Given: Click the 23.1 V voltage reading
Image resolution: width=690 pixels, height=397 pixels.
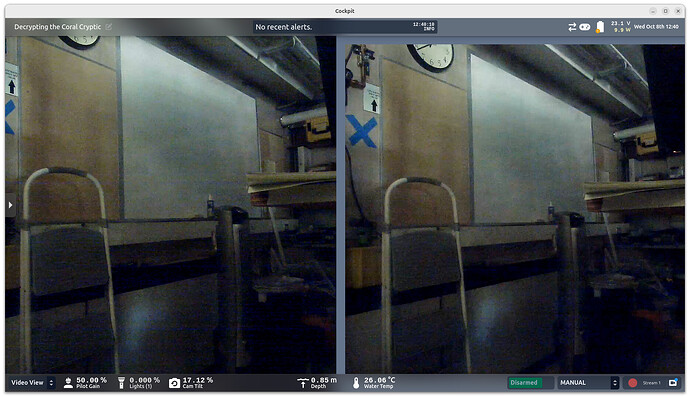Looking at the screenshot, I should 620,23.
